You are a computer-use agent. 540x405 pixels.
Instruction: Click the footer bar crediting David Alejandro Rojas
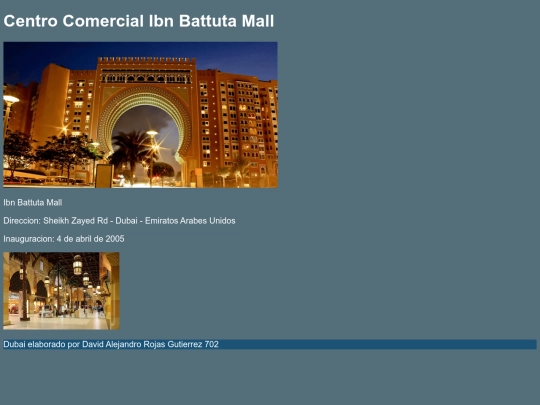tap(270, 344)
